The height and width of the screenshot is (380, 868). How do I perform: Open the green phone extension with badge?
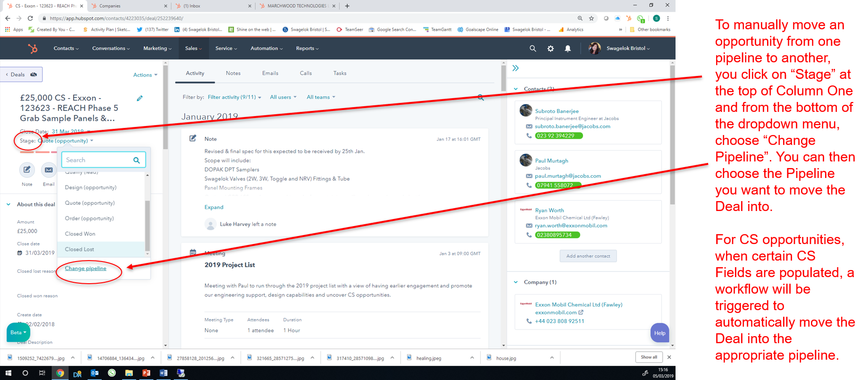[641, 19]
